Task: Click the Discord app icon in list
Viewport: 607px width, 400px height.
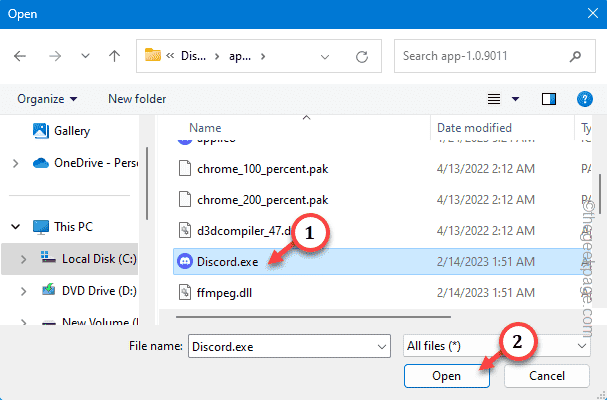Action: 185,262
